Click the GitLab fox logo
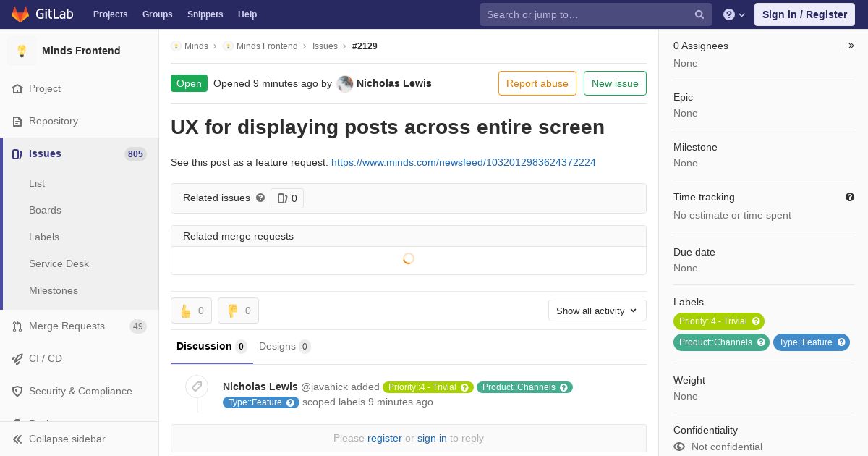 tap(20, 14)
